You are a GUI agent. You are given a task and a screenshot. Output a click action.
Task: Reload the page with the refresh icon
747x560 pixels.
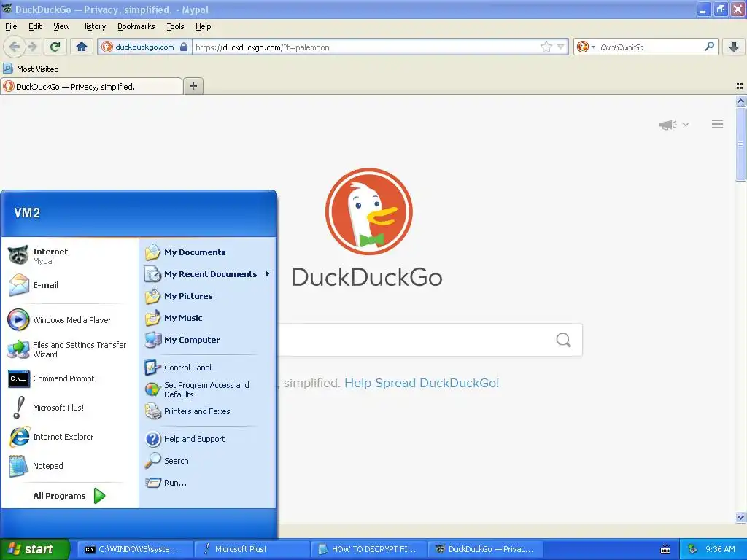(55, 47)
